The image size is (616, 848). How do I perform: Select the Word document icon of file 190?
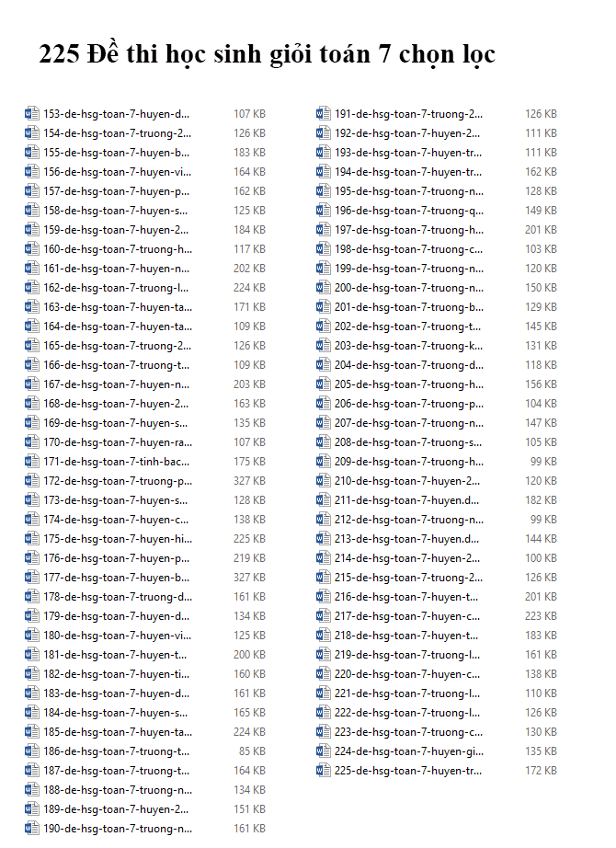point(32,829)
